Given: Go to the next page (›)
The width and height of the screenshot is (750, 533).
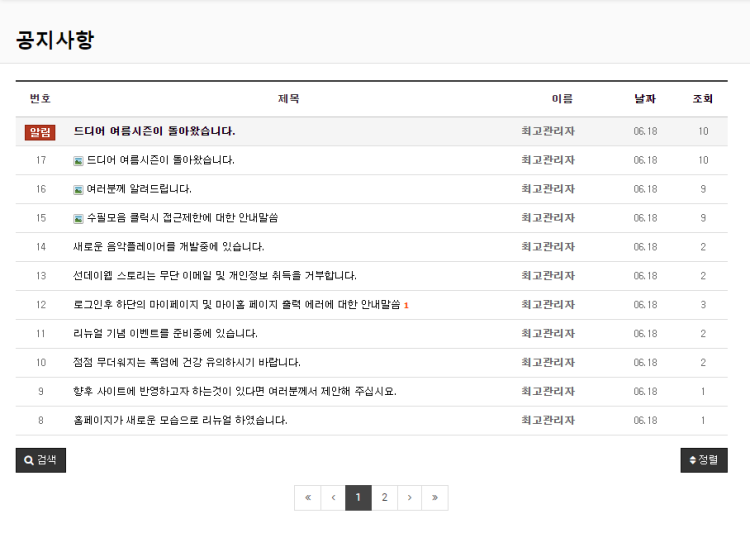Looking at the screenshot, I should tap(410, 497).
